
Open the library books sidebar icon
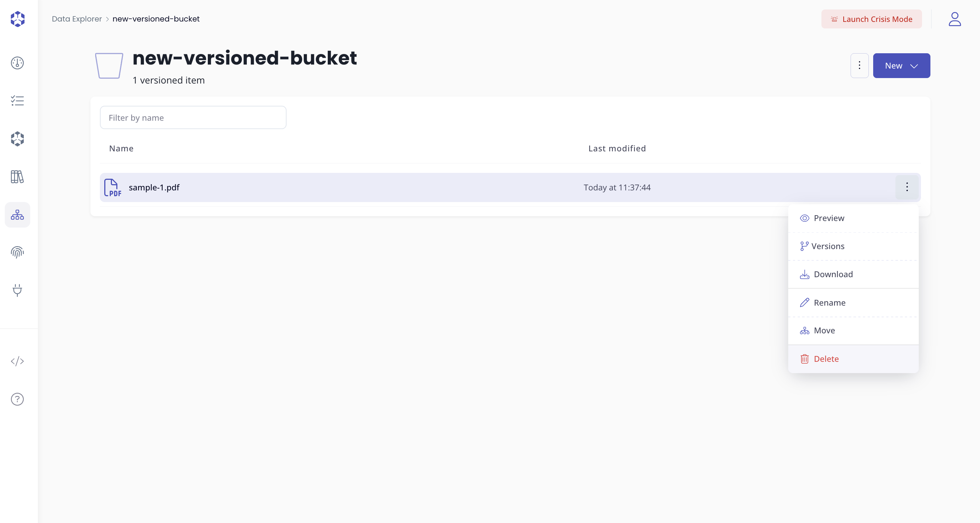pos(17,177)
